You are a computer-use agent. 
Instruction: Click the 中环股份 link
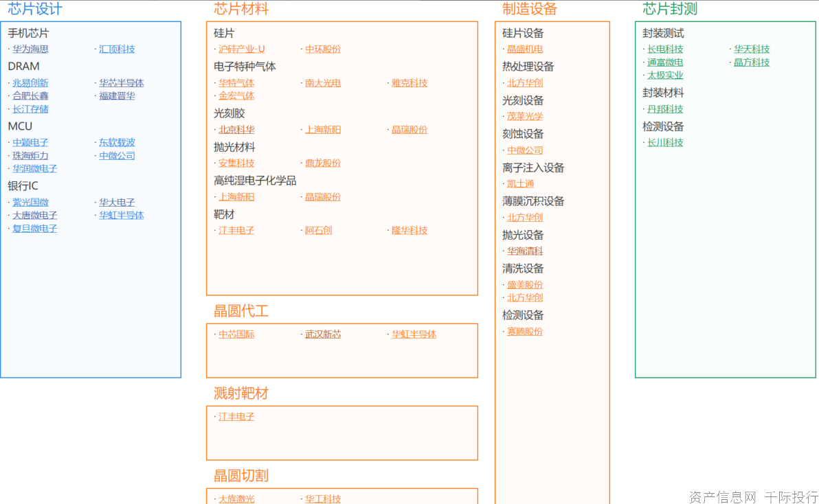[323, 49]
